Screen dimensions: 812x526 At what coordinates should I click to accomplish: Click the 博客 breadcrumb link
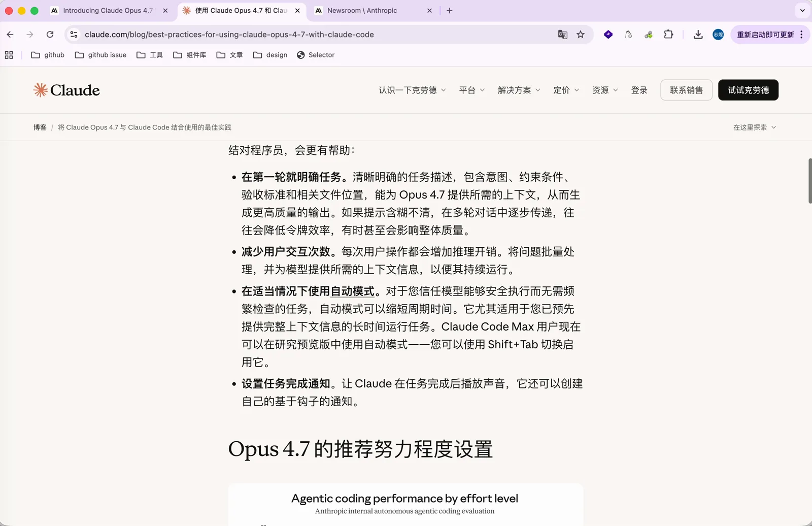(x=40, y=127)
